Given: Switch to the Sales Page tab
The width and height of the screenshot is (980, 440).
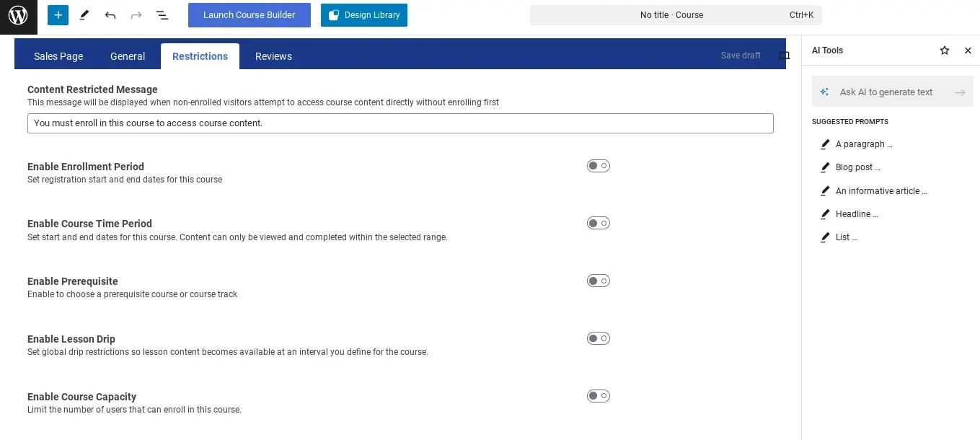Looking at the screenshot, I should (58, 56).
